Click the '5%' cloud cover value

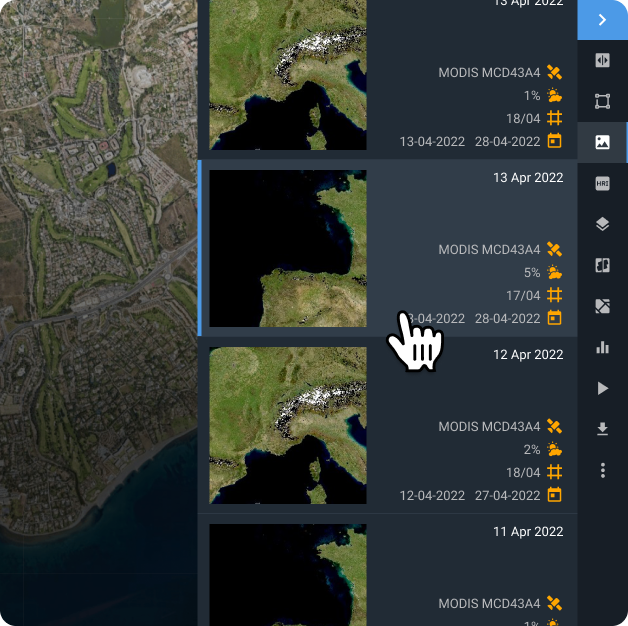coord(532,273)
